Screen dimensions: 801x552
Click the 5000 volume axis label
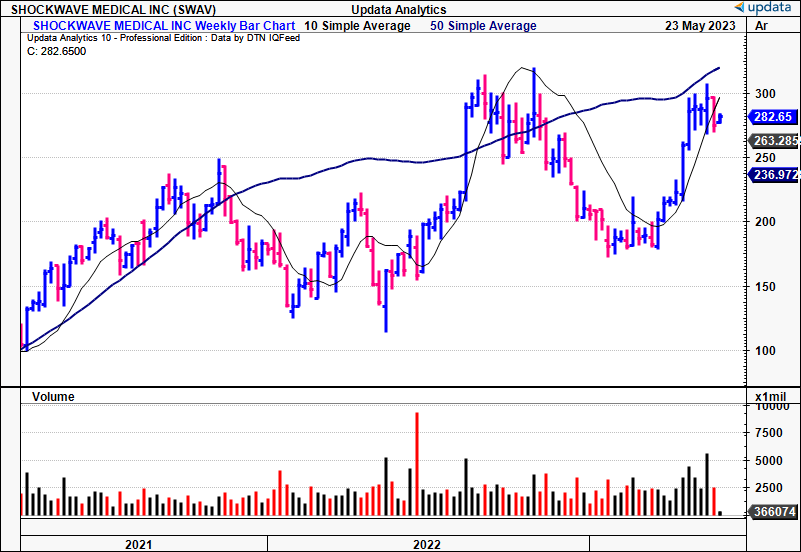[x=768, y=461]
